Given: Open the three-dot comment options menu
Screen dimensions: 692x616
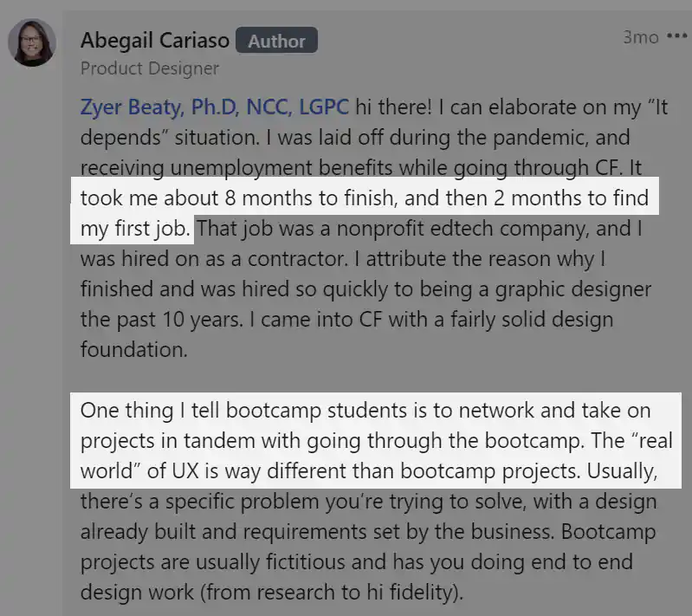Looking at the screenshot, I should (x=676, y=36).
